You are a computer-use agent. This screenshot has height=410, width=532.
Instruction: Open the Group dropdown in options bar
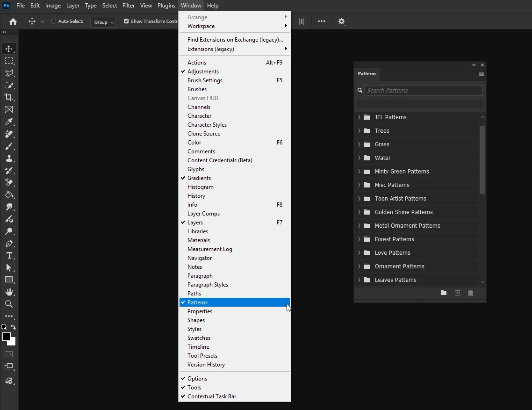[x=103, y=22]
